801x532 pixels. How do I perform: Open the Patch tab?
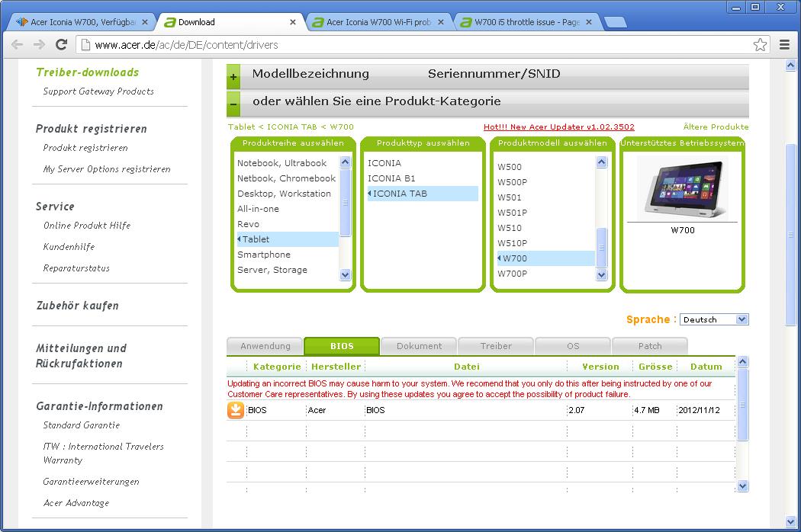pos(650,346)
